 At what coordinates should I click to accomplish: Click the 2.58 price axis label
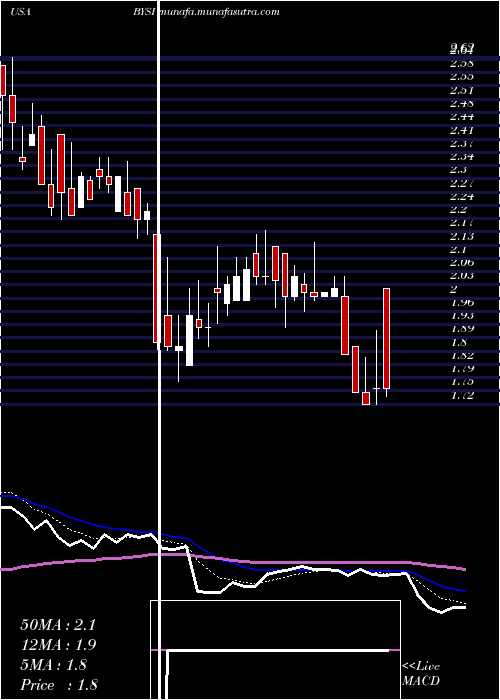(461, 63)
